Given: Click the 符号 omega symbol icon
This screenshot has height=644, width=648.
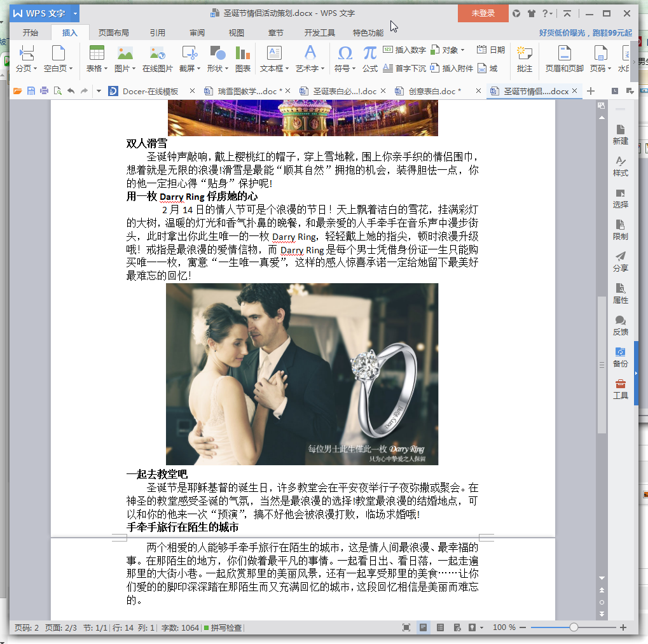Looking at the screenshot, I should pyautogui.click(x=345, y=53).
